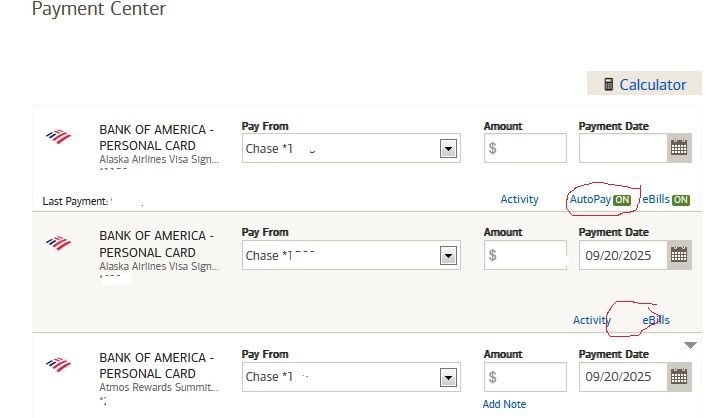Click second Bank of America logo

59,242
